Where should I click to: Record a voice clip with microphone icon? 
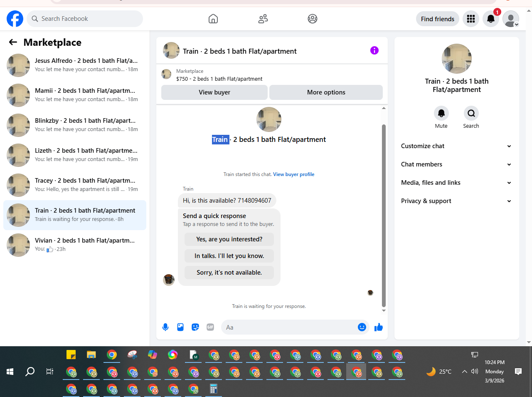point(165,327)
